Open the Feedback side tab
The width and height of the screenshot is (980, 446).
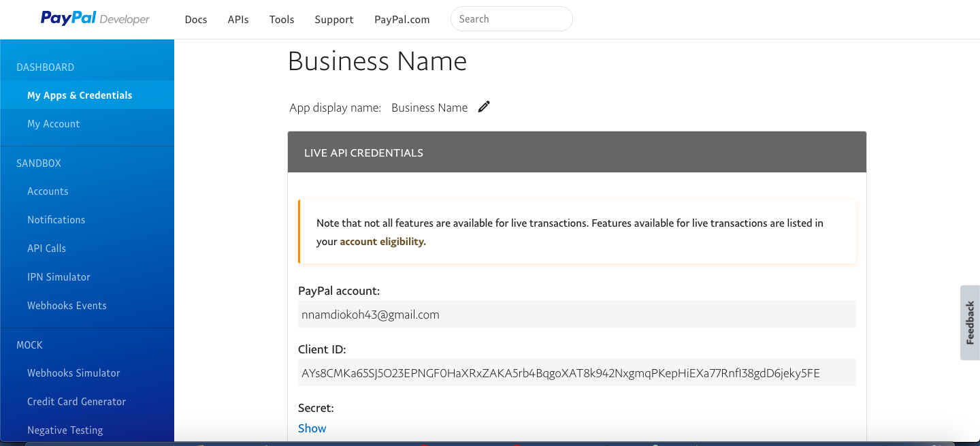click(970, 323)
